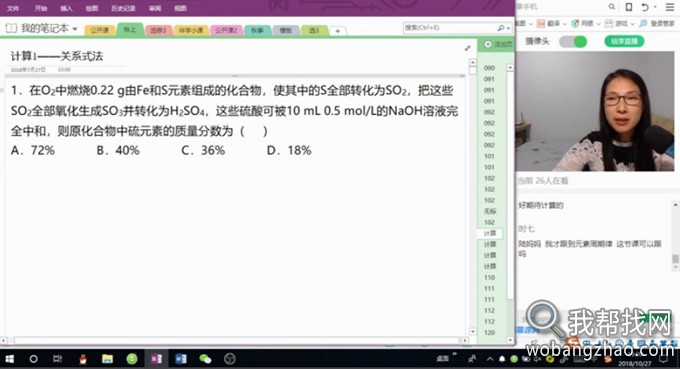Open page 110 in the page list

pos(489,278)
